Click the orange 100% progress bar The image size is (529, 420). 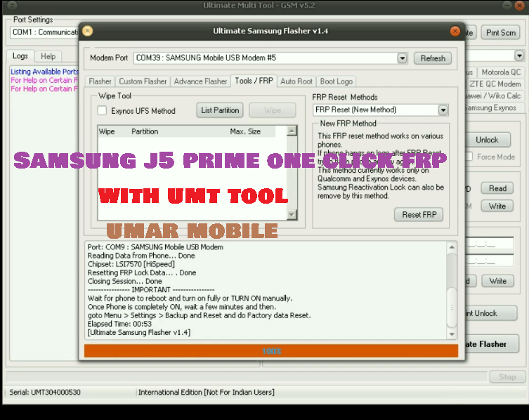(271, 351)
